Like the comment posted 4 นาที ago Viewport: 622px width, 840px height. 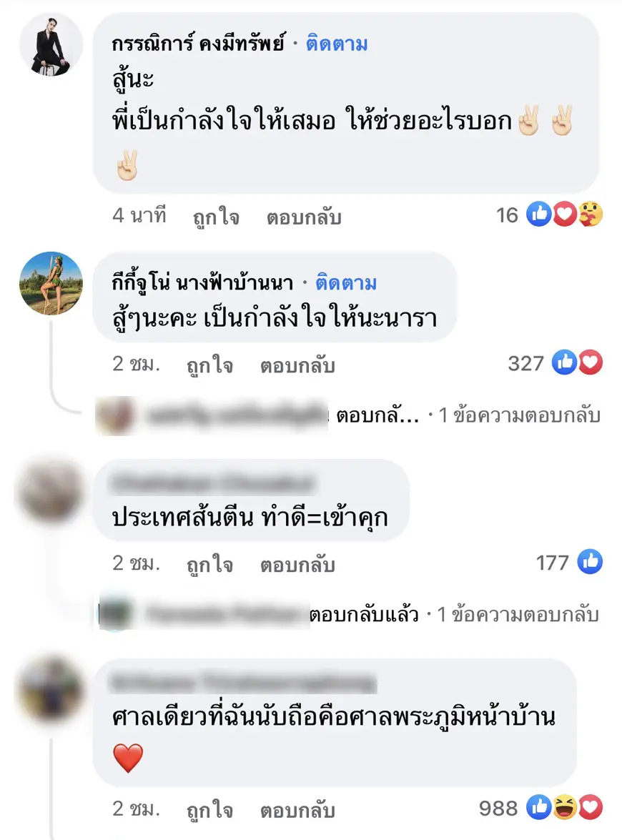point(216,217)
